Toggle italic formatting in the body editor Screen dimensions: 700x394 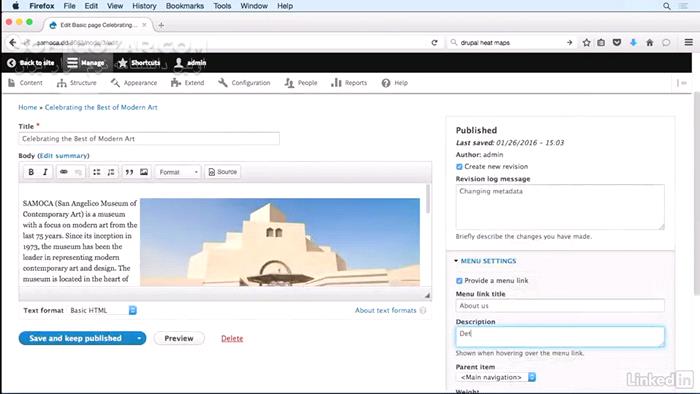coord(45,172)
